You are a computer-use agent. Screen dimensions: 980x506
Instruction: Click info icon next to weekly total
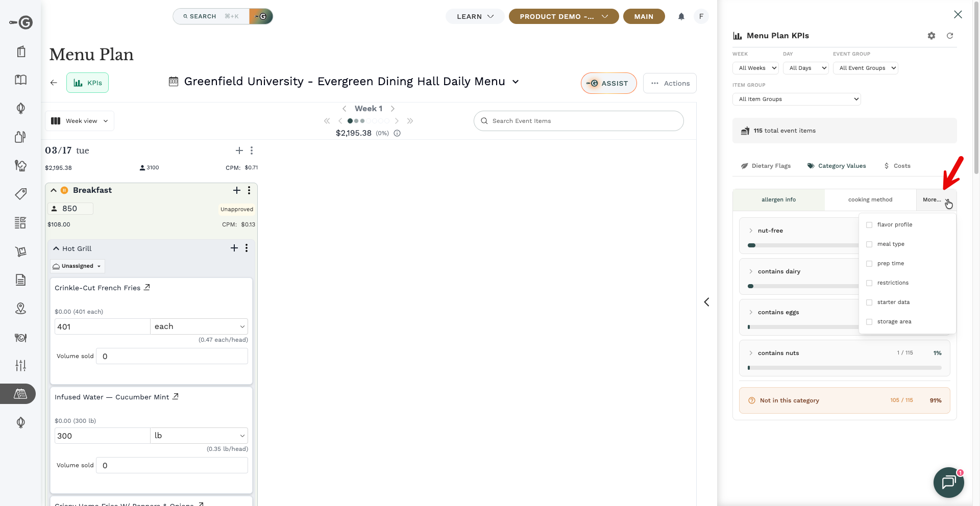[x=397, y=133]
